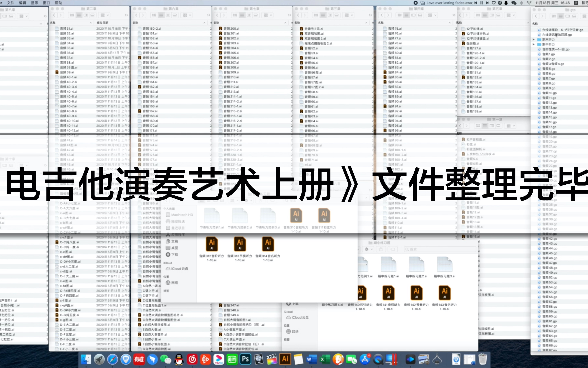Go to previous track in menu bar
The width and height of the screenshot is (588, 368).
[x=476, y=3]
